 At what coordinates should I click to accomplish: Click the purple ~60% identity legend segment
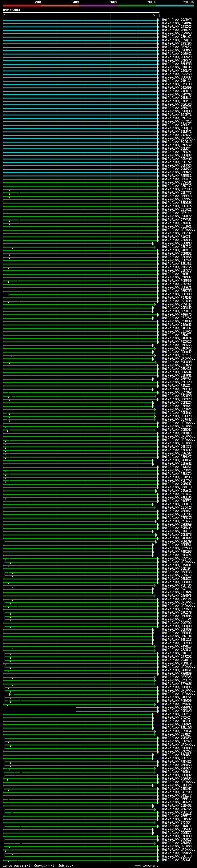(98, 6)
